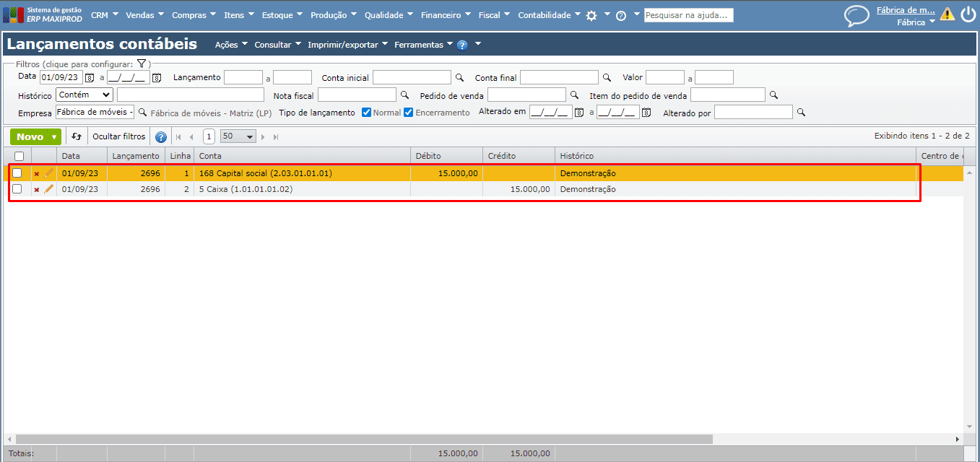Open calendar for Alterado em end date
Image resolution: width=980 pixels, height=462 pixels.
pyautogui.click(x=647, y=112)
